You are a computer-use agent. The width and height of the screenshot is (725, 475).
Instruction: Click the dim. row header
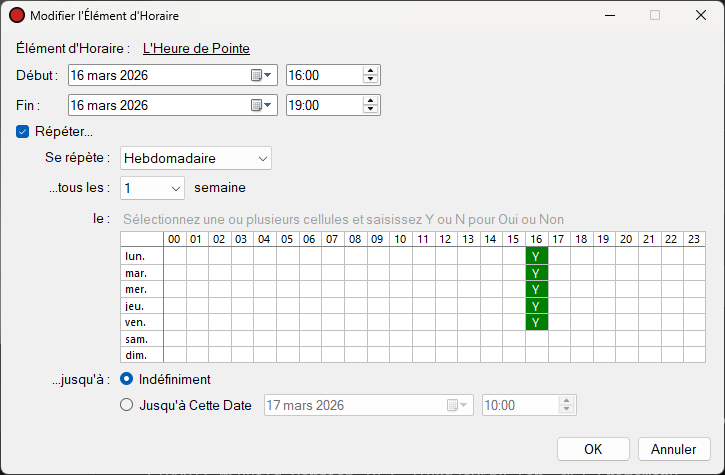[x=142, y=355]
